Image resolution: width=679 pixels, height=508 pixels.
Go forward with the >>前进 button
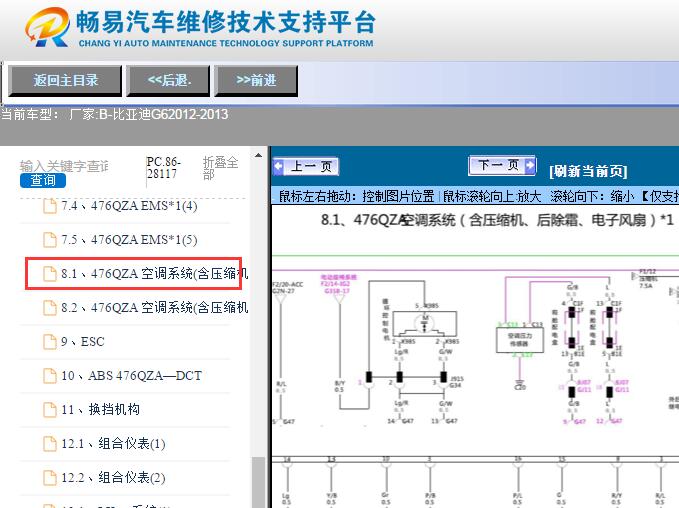pos(256,81)
